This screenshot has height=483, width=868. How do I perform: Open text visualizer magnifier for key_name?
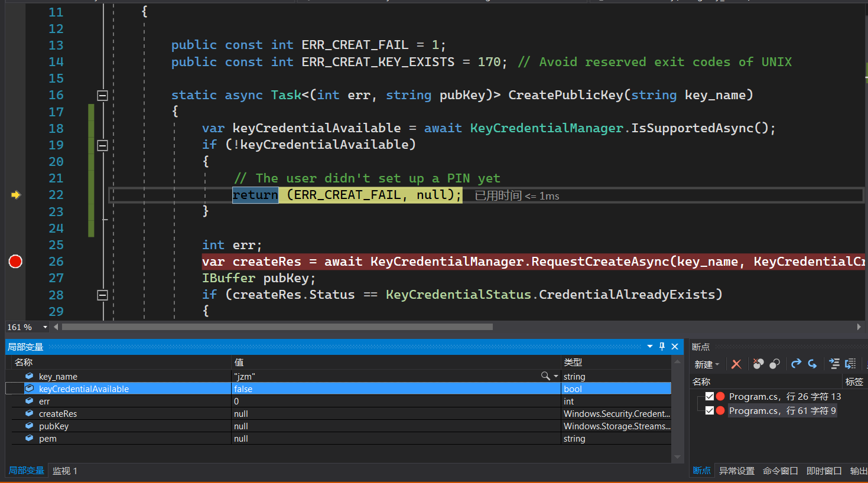click(x=545, y=376)
